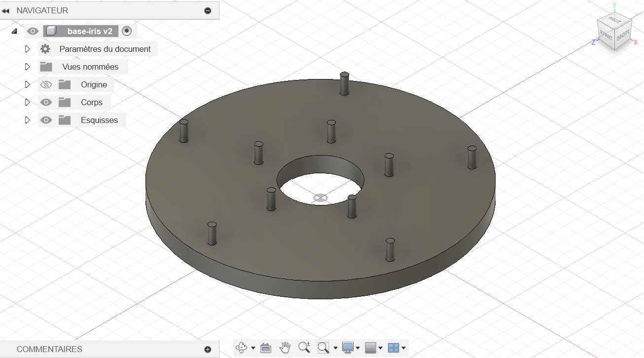644x358 pixels.
Task: Activate base-iris v2 component radio button
Action: point(127,31)
